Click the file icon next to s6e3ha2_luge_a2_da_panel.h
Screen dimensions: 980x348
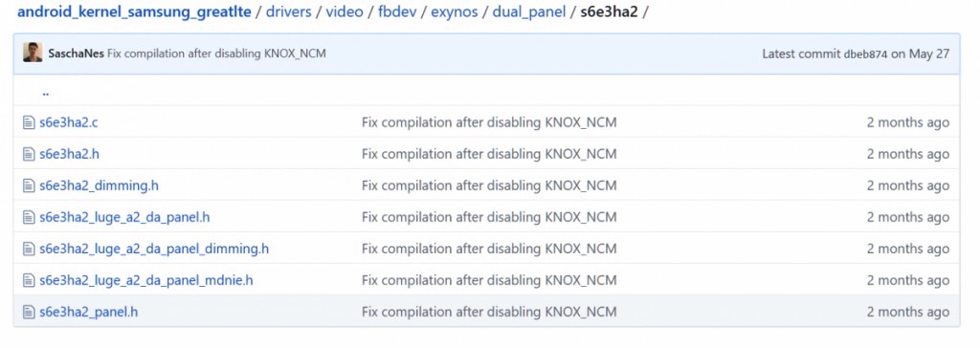(x=28, y=217)
